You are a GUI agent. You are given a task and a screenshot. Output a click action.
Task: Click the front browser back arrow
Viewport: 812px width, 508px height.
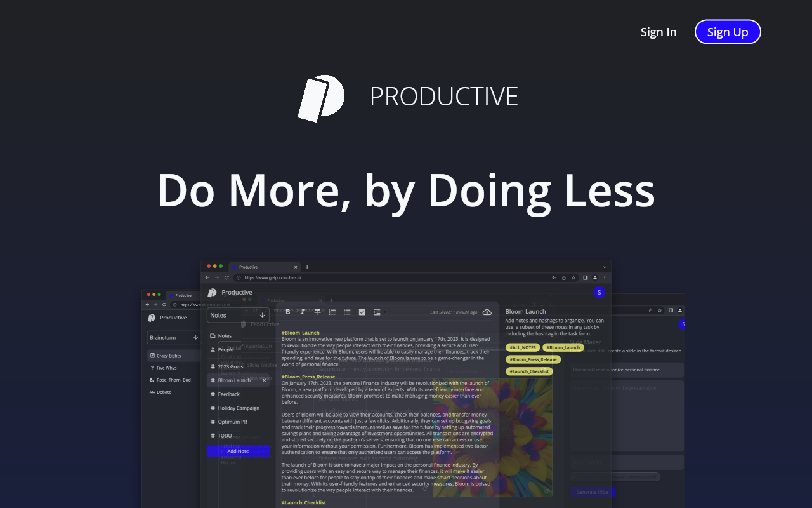pos(207,277)
